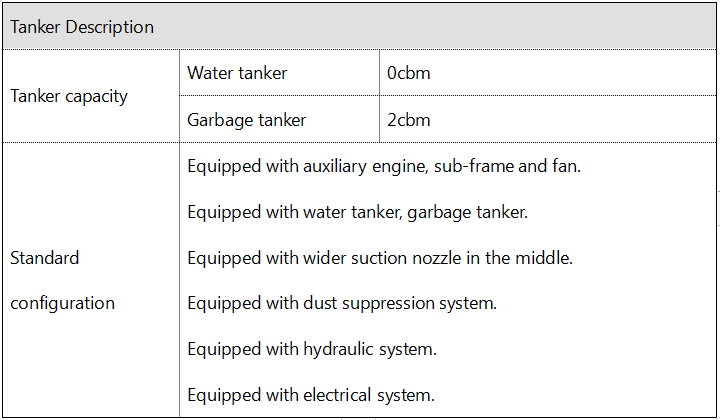Viewport: 720px width, 420px height.
Task: Click the auxiliary engine, sub-frame and fan line
Action: coord(384,166)
